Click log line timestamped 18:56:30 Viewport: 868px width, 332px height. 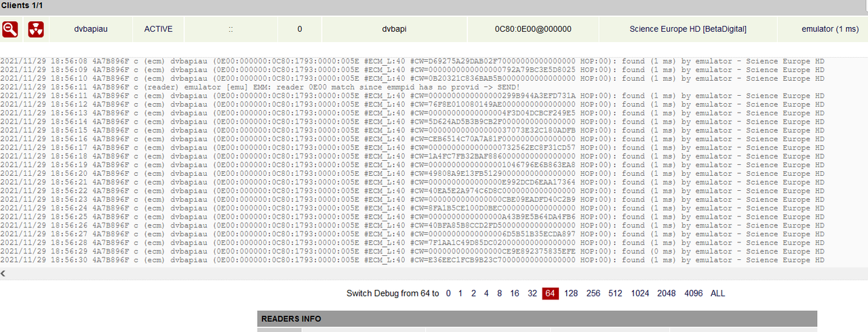(x=412, y=260)
